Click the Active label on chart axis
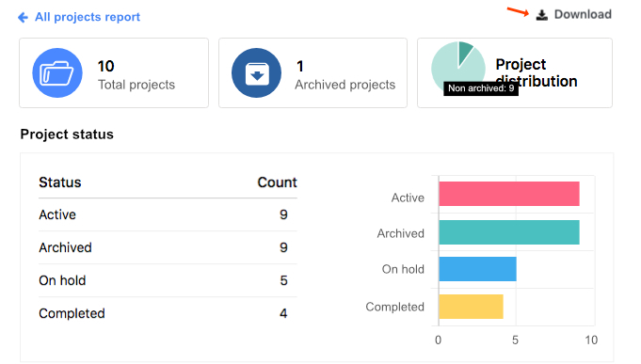 [x=408, y=198]
